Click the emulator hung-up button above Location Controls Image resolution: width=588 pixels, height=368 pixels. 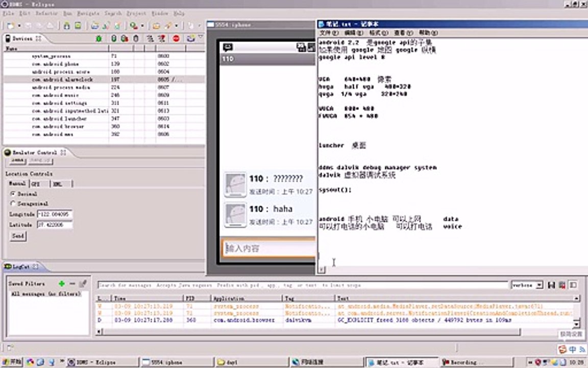(x=40, y=160)
